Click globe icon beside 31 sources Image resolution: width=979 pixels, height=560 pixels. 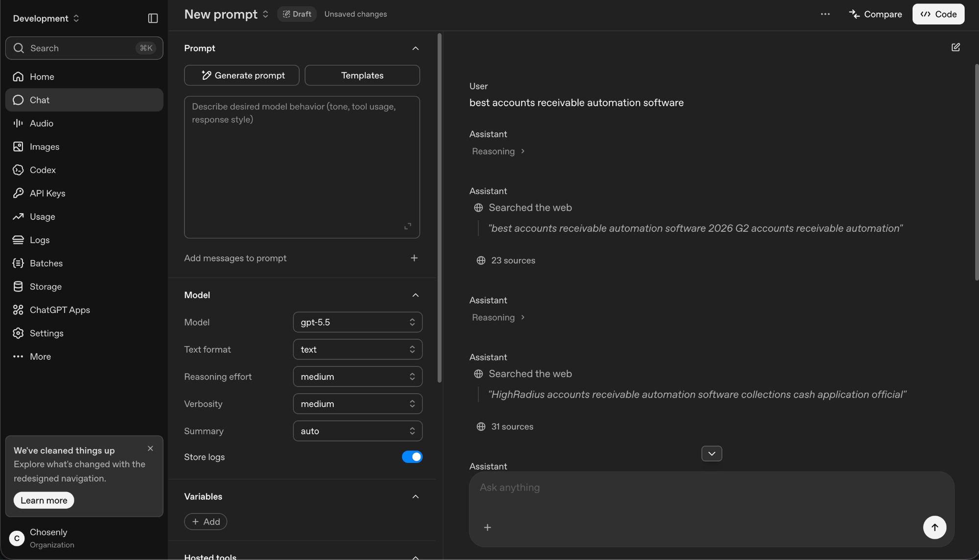point(481,426)
